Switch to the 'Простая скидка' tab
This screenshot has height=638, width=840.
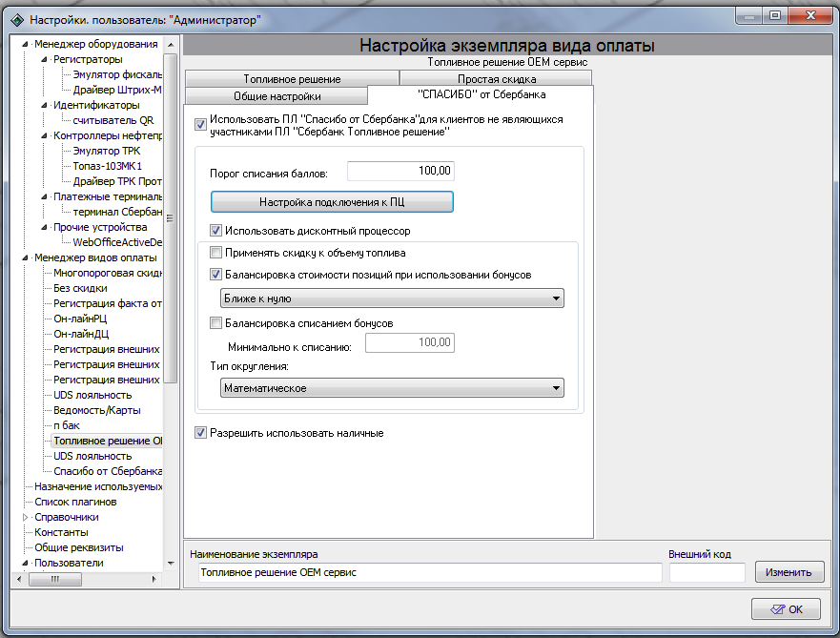[496, 79]
